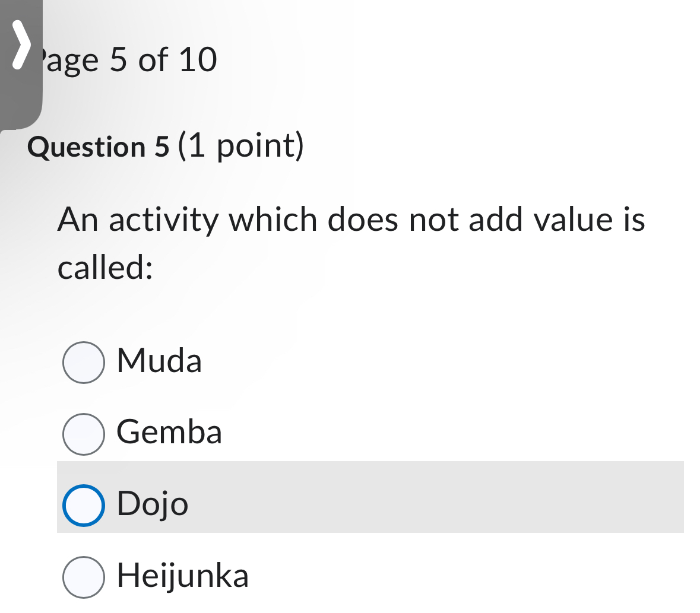Click the number "10" in page indicator

[x=198, y=60]
